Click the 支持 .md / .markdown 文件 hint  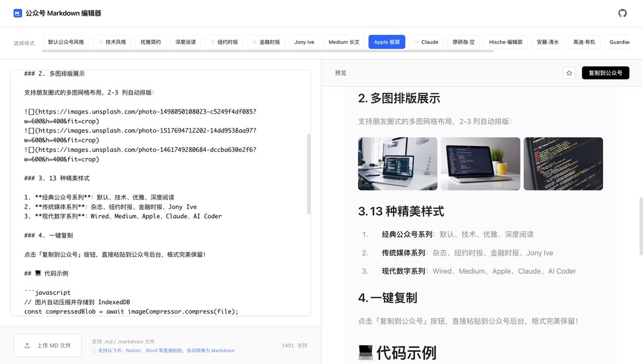click(123, 341)
